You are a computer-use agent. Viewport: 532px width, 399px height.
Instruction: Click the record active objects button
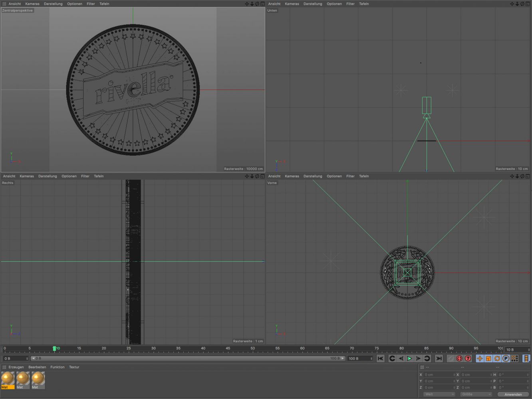click(x=459, y=358)
